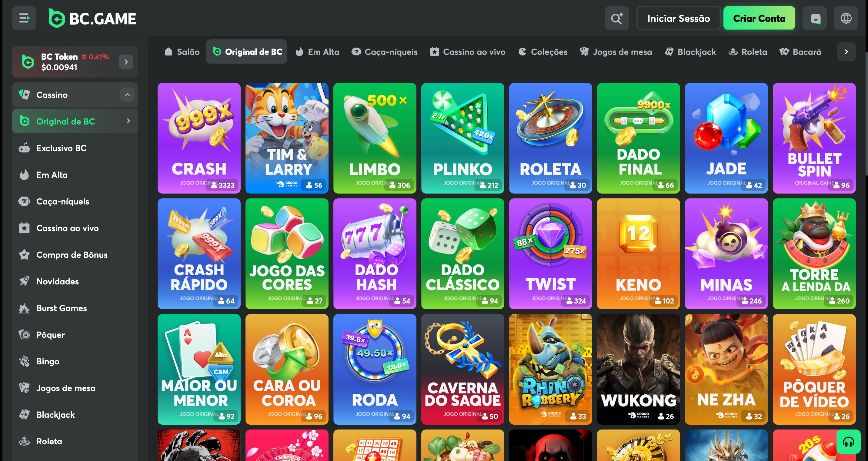Open the Roleta game card

coord(551,138)
